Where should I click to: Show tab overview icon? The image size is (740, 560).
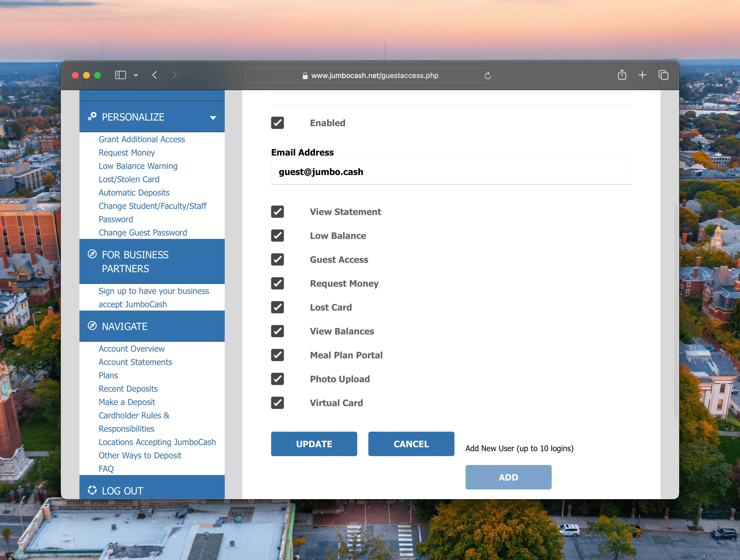[663, 75]
